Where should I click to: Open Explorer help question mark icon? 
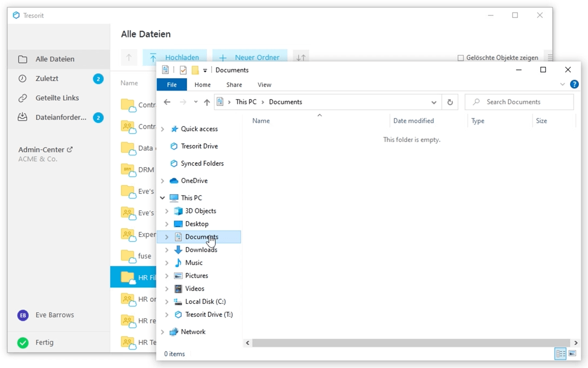[574, 84]
